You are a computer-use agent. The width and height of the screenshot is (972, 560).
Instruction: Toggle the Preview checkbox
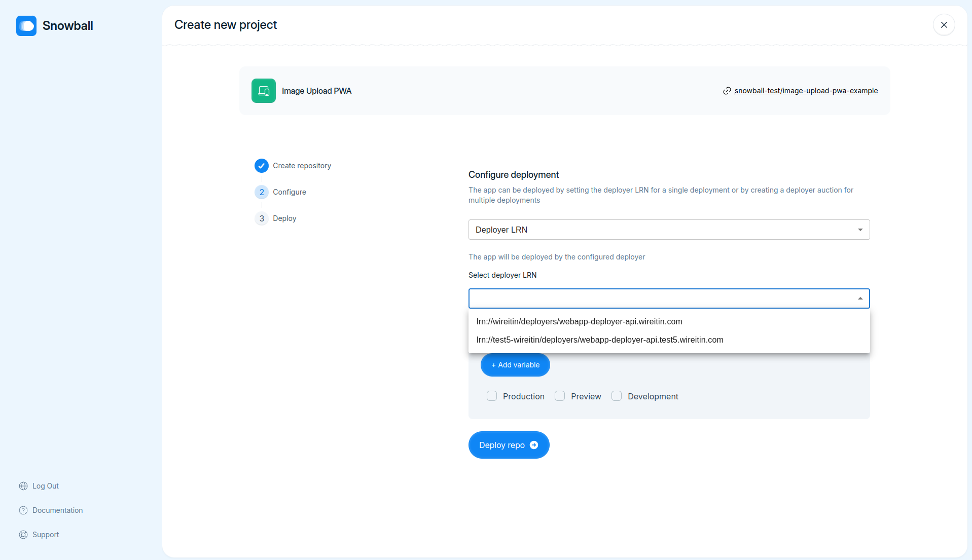(x=560, y=396)
